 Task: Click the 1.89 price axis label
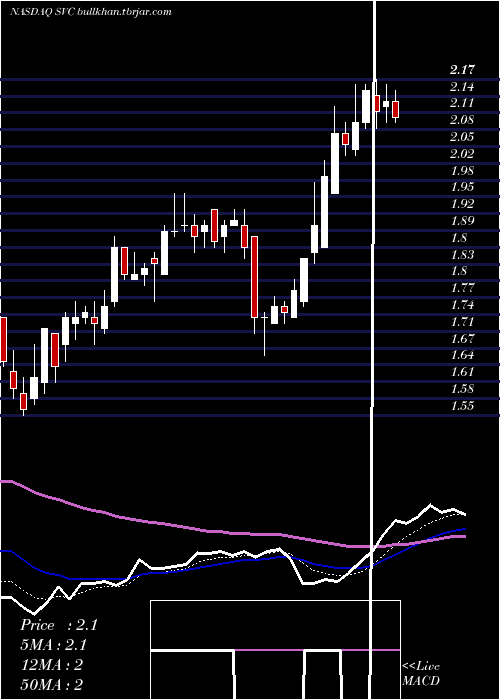462,221
